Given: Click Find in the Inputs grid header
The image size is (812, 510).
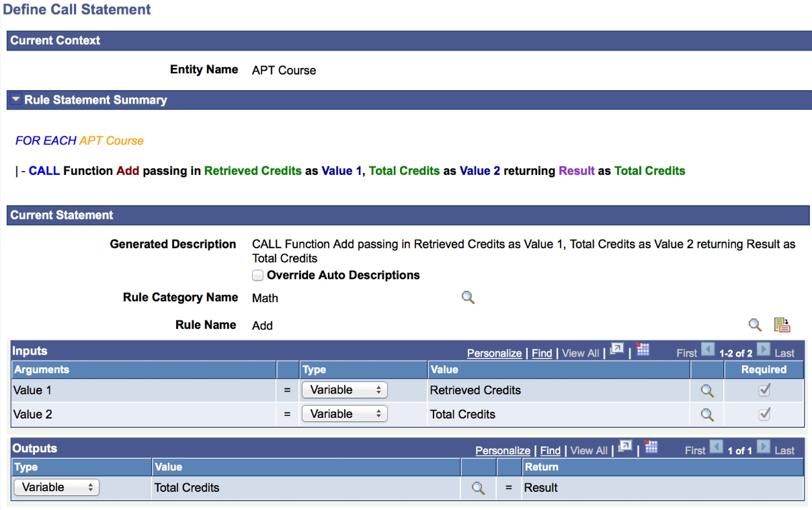Looking at the screenshot, I should (542, 353).
